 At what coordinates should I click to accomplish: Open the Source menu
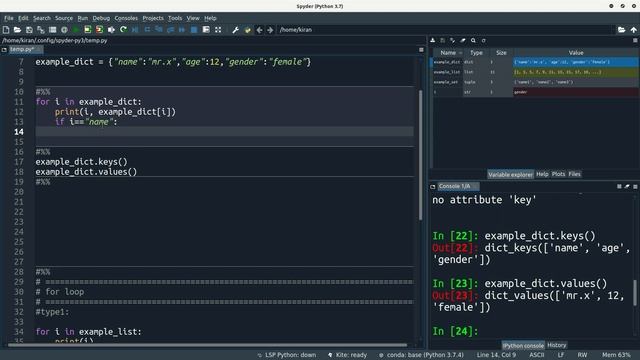coord(64,18)
